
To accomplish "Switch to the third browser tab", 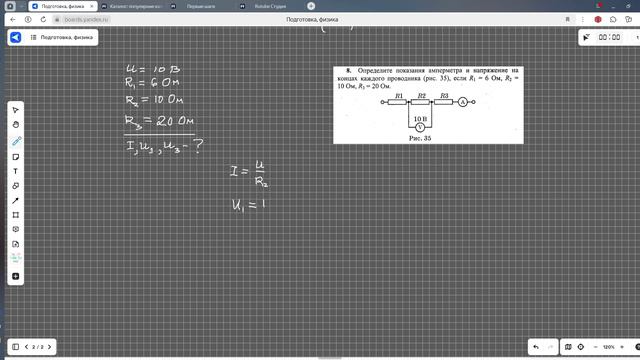I will click(201, 6).
